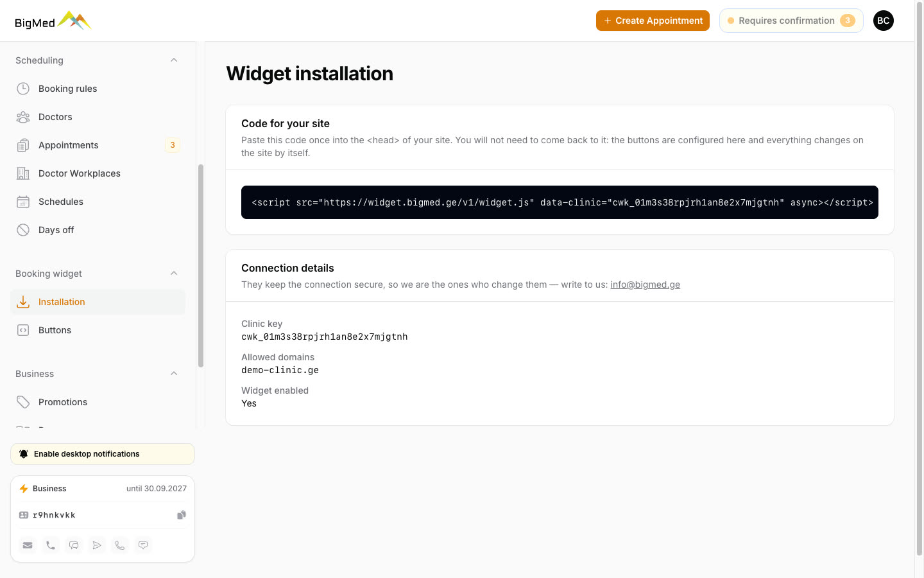
Task: Click the info@bigmed.ge email link
Action: pyautogui.click(x=645, y=285)
